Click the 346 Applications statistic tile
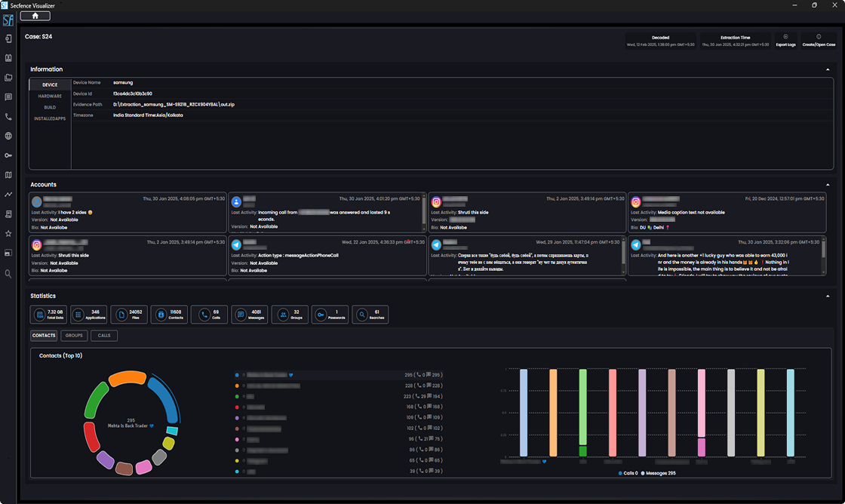The height and width of the screenshot is (504, 845). [88, 315]
